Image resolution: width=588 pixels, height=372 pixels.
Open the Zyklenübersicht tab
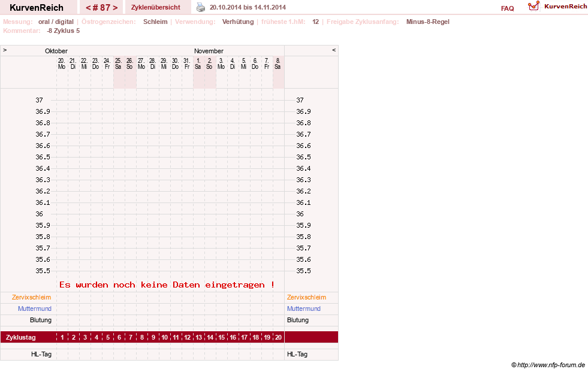[x=156, y=7]
